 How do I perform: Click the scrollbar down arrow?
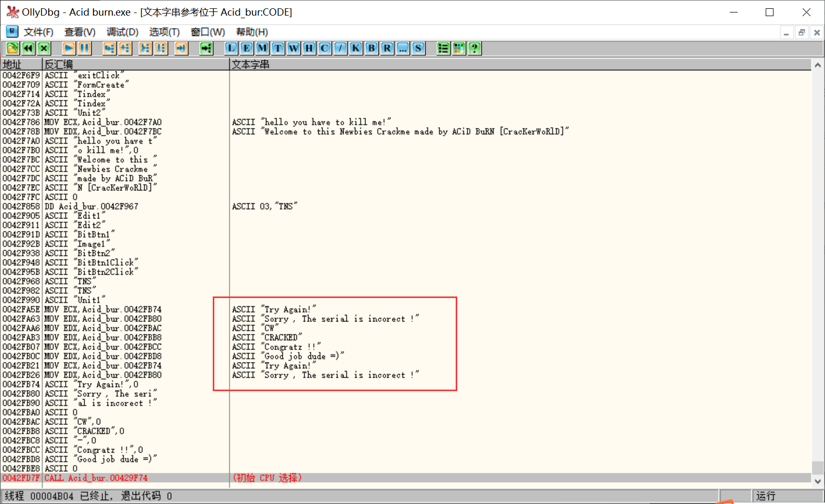point(818,482)
